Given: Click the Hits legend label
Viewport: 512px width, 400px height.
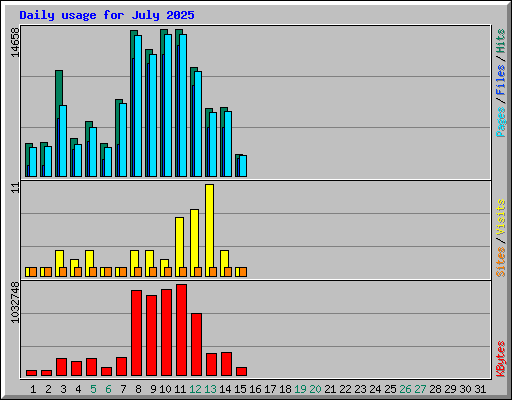Looking at the screenshot, I should pos(500,41).
